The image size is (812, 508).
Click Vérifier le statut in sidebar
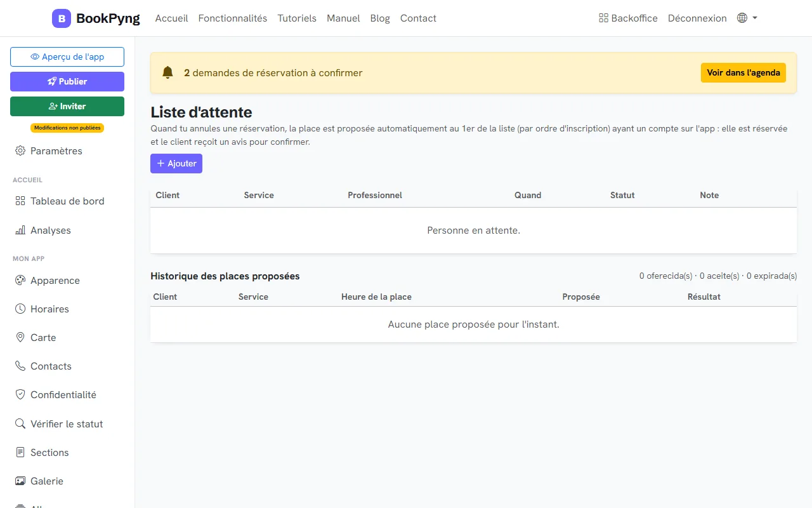[67, 424]
